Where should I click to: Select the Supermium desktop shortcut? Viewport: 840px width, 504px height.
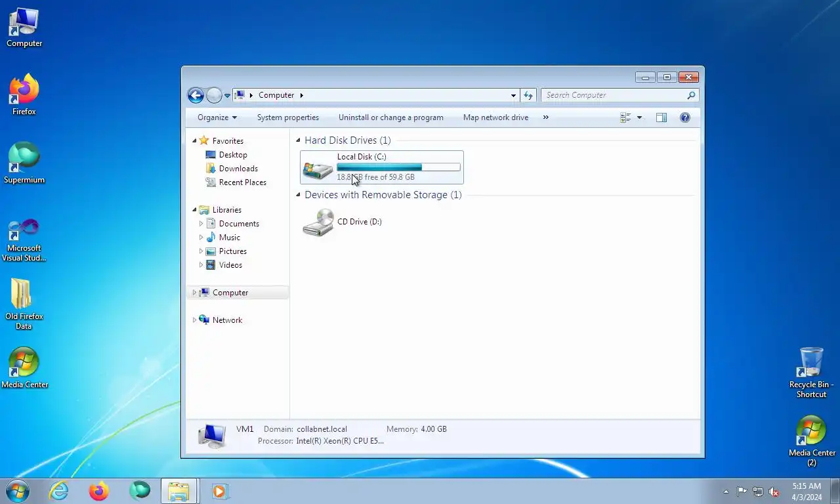pyautogui.click(x=24, y=163)
